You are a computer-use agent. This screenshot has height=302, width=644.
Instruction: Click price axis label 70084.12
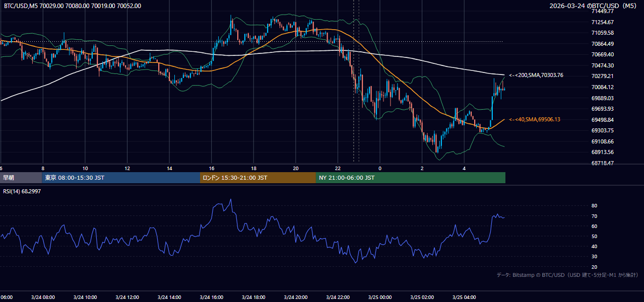point(602,87)
